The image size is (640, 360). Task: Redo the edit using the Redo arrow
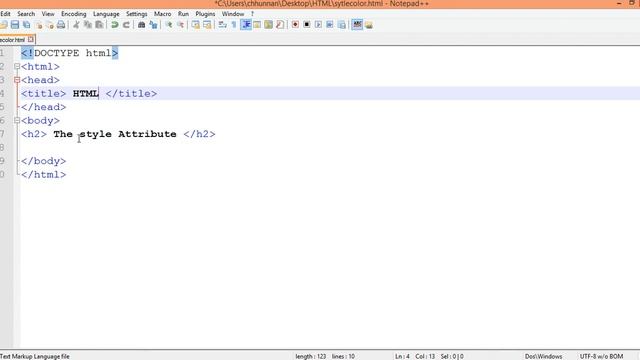(x=126, y=25)
